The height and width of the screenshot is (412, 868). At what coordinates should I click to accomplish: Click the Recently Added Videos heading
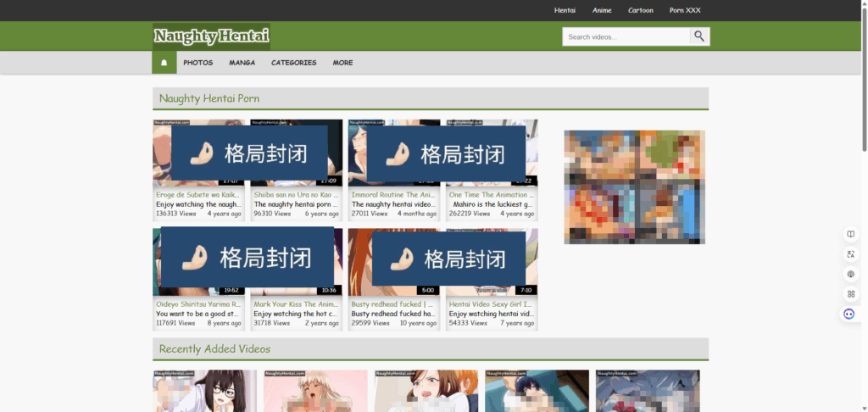(214, 349)
